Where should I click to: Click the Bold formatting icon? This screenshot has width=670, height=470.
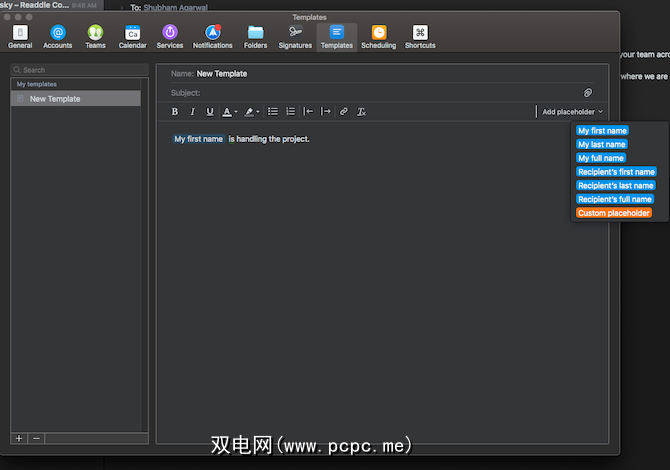[x=175, y=112]
